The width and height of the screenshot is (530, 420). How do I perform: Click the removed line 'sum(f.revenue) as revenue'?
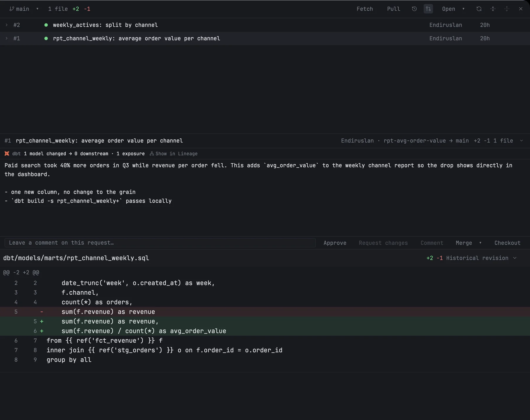[x=265, y=312]
